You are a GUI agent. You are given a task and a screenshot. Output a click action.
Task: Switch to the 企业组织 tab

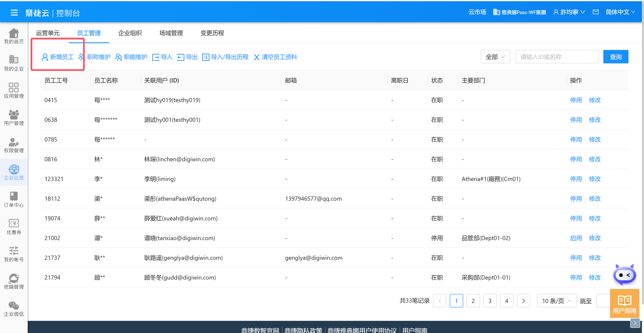130,33
